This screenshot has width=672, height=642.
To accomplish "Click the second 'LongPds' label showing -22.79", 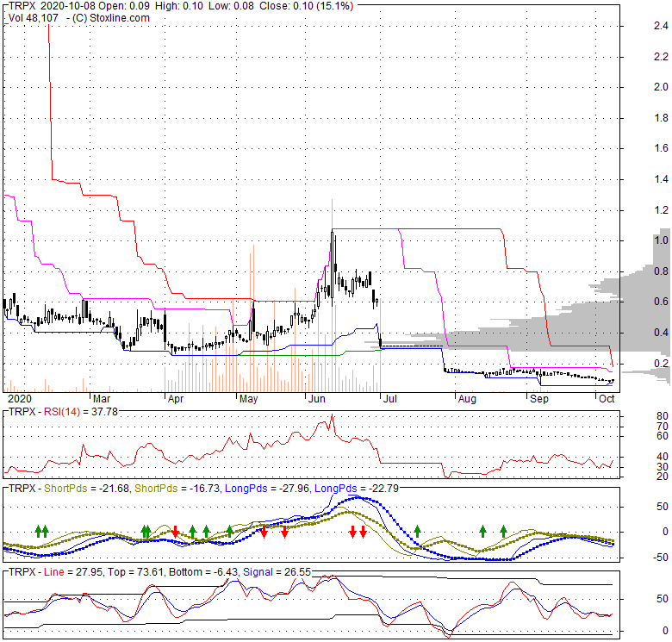I will coord(335,488).
